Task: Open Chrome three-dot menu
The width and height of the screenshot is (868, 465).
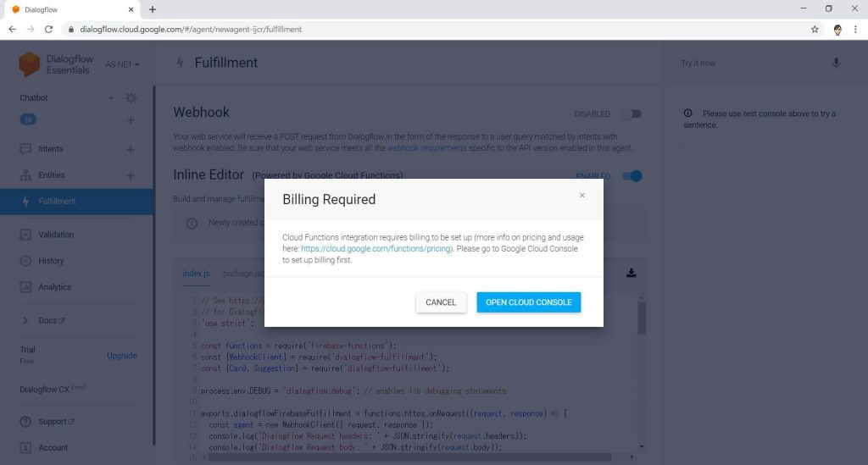Action: point(855,30)
